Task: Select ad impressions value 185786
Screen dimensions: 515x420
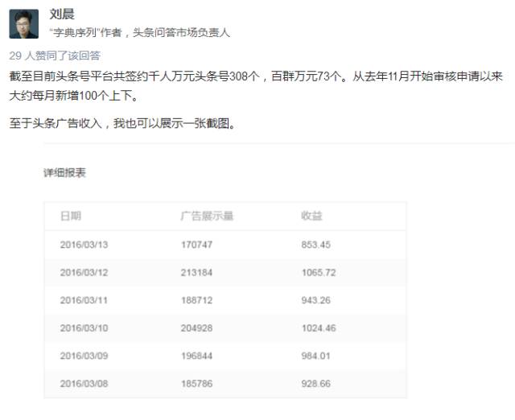Action: (x=196, y=384)
